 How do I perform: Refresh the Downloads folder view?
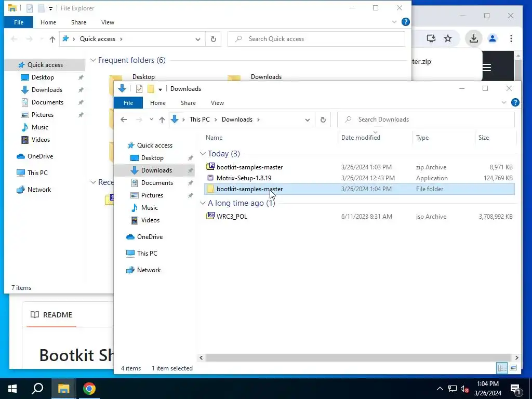[x=323, y=119]
